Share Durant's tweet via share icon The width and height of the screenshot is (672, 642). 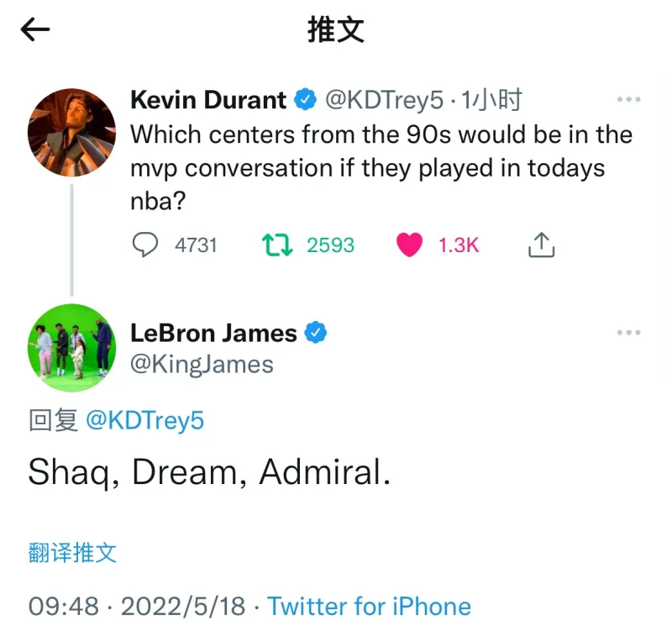[x=542, y=245]
